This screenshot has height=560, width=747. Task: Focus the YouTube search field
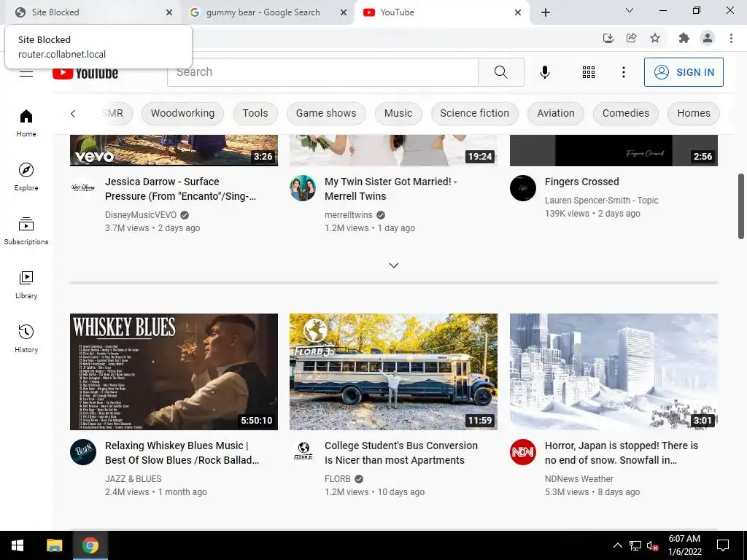[x=322, y=72]
